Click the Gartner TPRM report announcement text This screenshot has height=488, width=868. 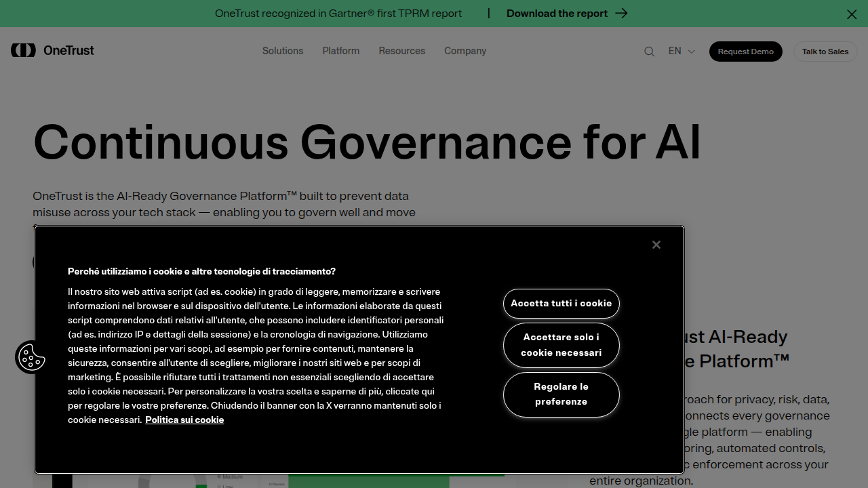click(338, 14)
